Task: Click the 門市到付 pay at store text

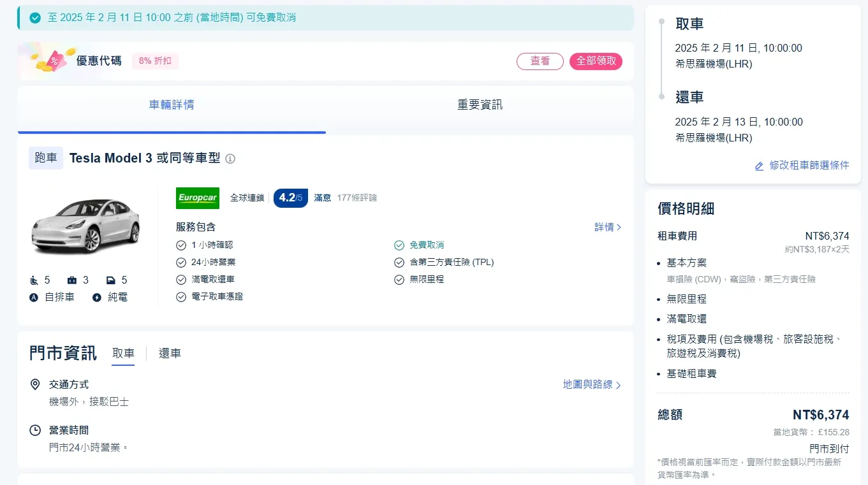Action: (x=829, y=449)
